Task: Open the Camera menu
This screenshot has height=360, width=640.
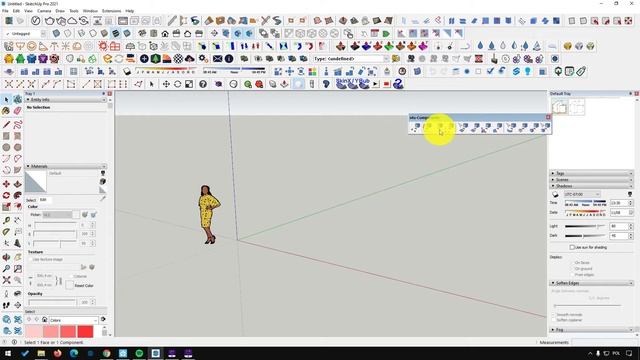Action: pyautogui.click(x=44, y=11)
